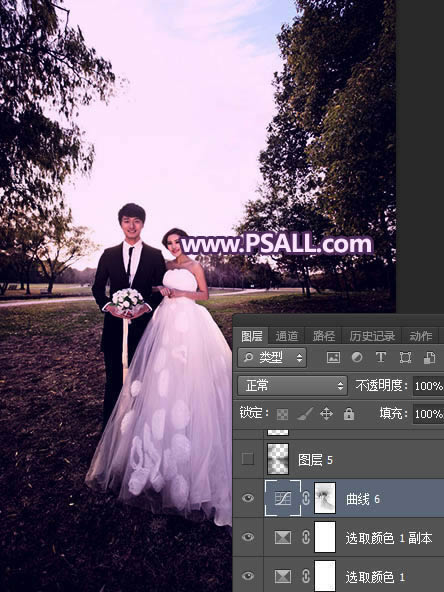This screenshot has width=444, height=592.
Task: Hide the 曲线 6 layer
Action: [x=248, y=498]
